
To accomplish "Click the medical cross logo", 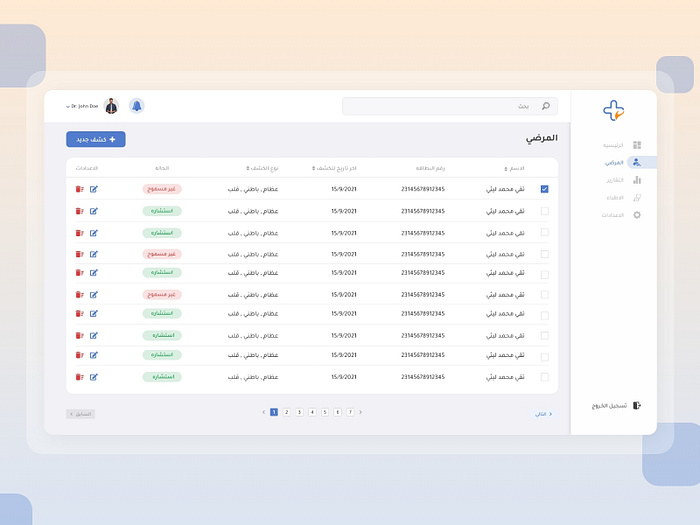I will [x=614, y=111].
